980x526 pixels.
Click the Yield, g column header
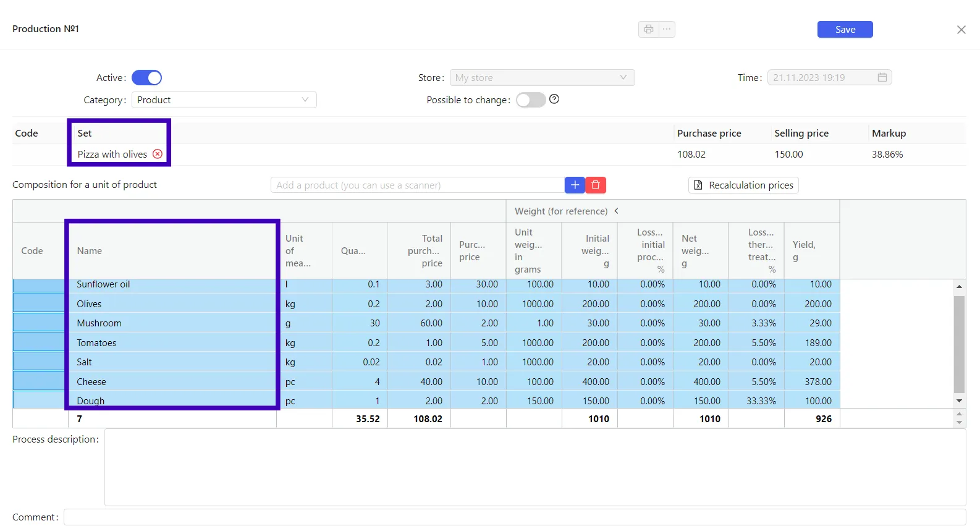point(812,250)
